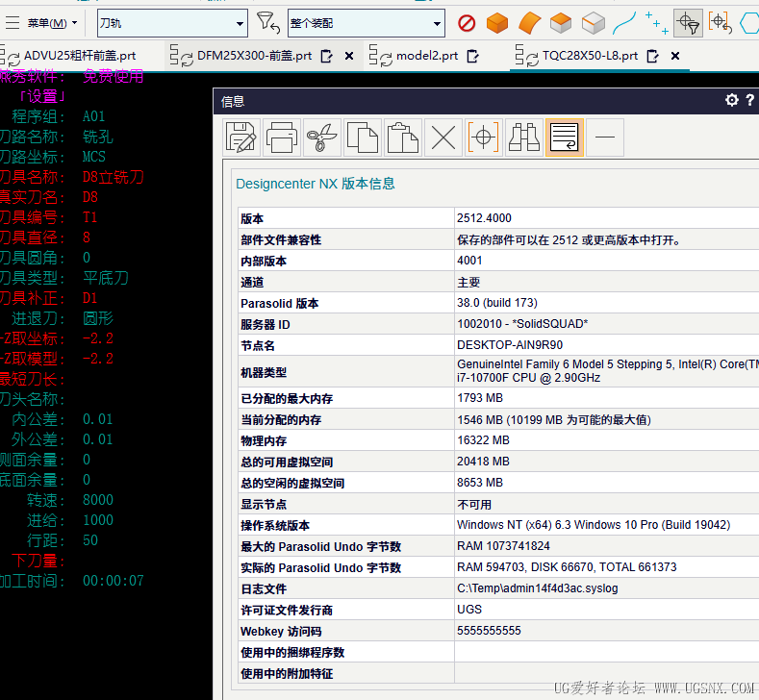Screen dimensions: 759x700
Task: Close the DFM25X300-前盖.prt tab
Action: (x=349, y=56)
